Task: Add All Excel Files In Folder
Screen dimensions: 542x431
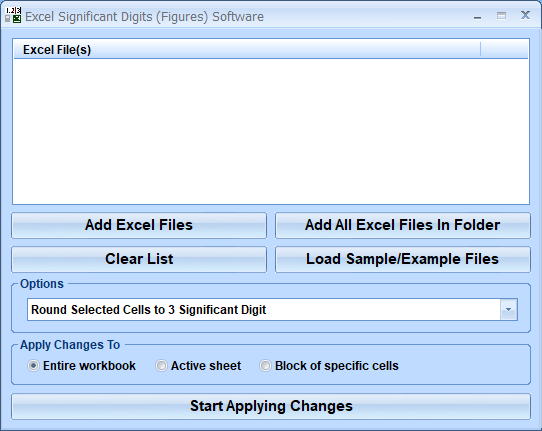Action: (x=403, y=225)
